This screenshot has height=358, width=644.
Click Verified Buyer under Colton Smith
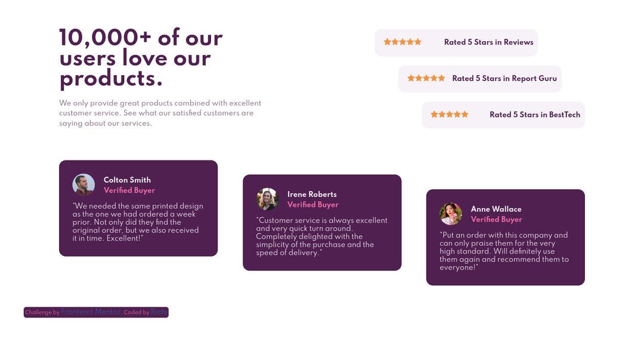click(129, 190)
